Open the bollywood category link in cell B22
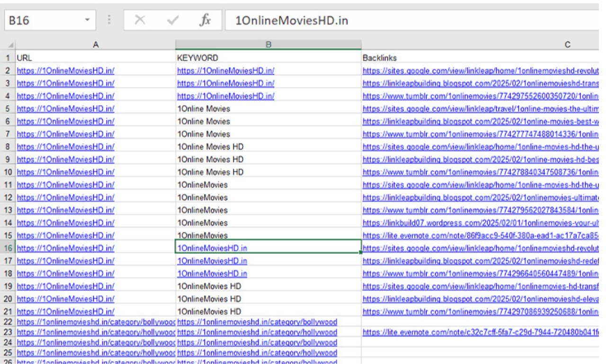 pos(257,322)
